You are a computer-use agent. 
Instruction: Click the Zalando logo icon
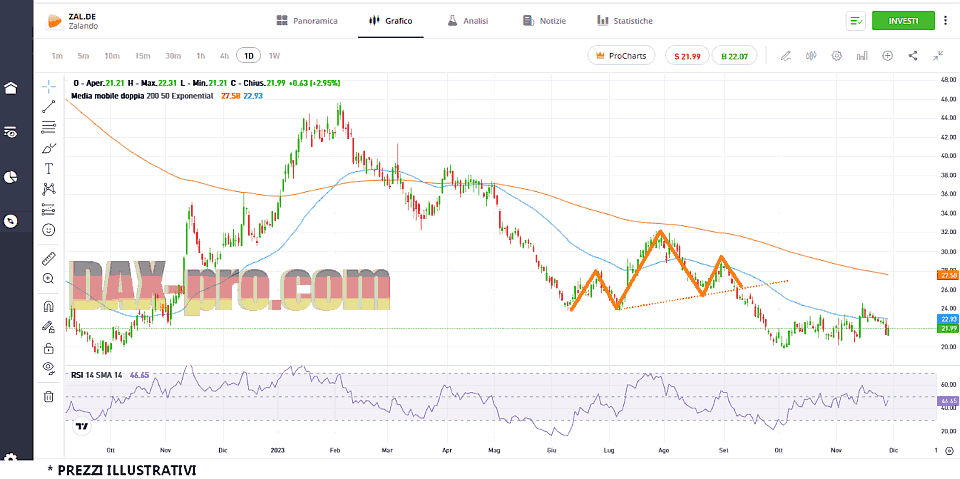click(x=54, y=21)
